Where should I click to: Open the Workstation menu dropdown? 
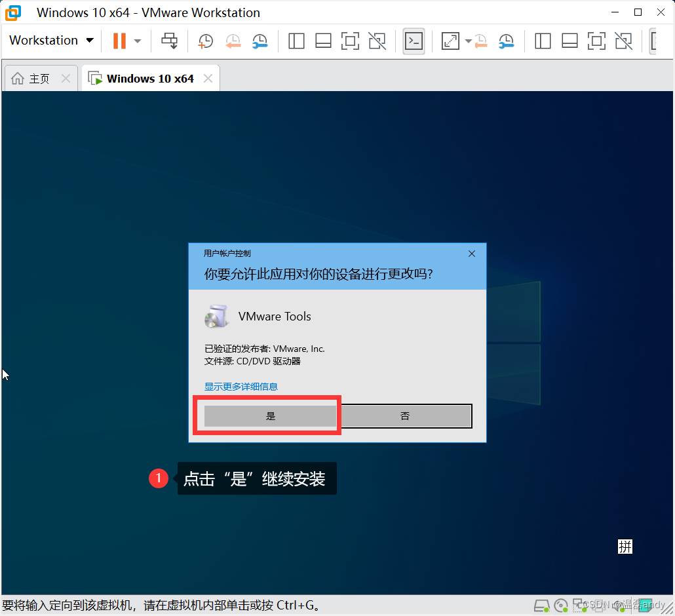52,41
